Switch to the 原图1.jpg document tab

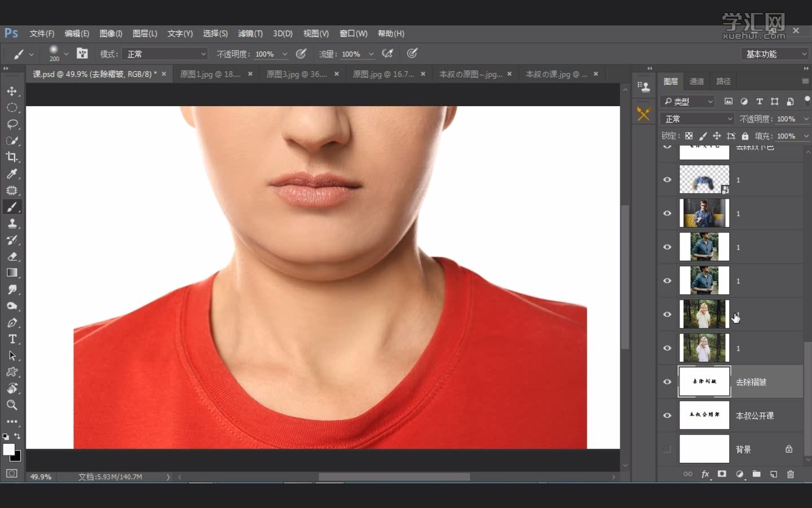210,74
